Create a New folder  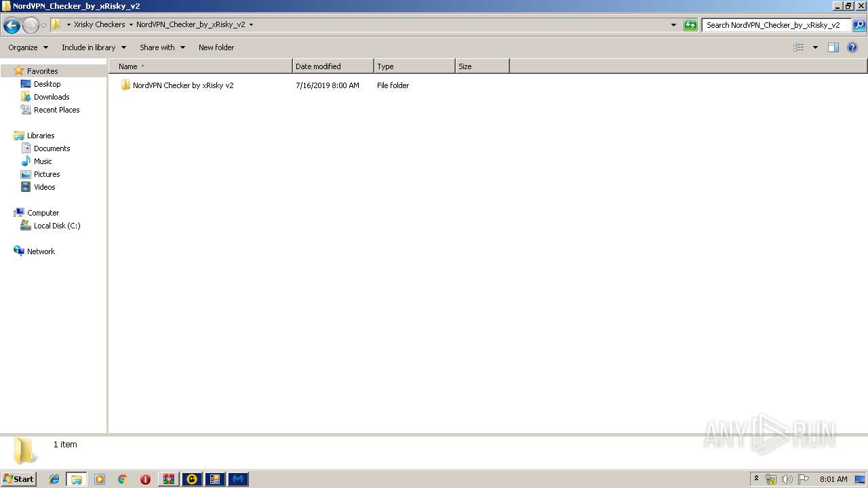pos(216,47)
